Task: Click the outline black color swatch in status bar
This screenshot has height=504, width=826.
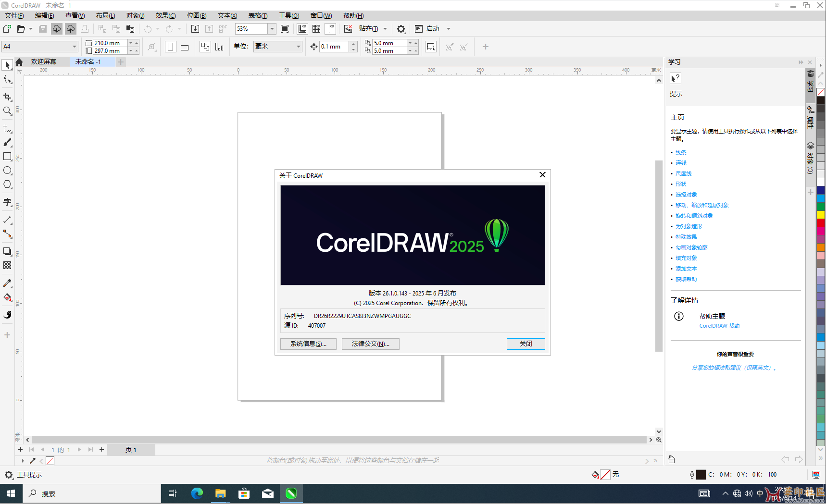Action: click(x=701, y=475)
